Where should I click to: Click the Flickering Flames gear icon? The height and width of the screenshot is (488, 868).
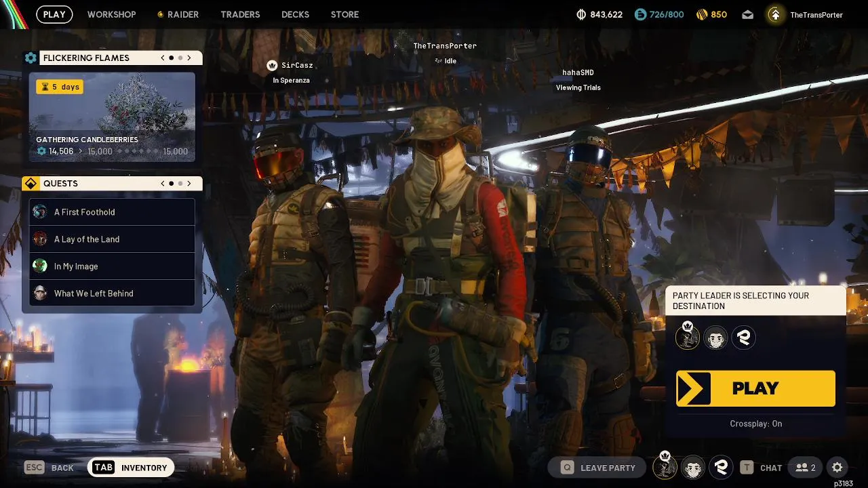[x=31, y=58]
